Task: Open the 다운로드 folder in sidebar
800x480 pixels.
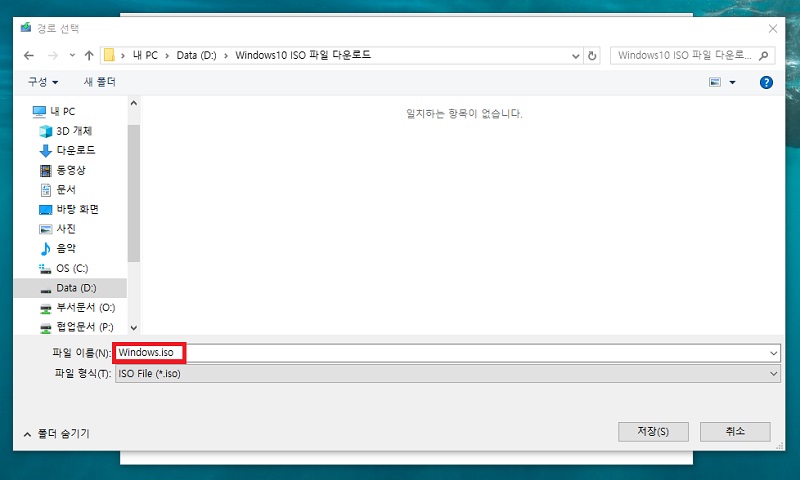Action: (x=67, y=150)
